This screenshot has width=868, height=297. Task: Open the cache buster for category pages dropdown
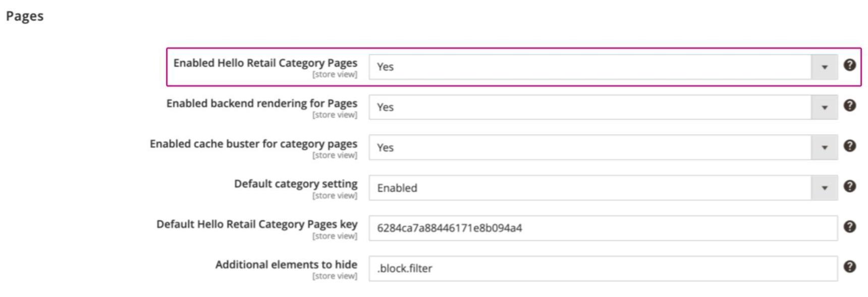[x=603, y=148]
